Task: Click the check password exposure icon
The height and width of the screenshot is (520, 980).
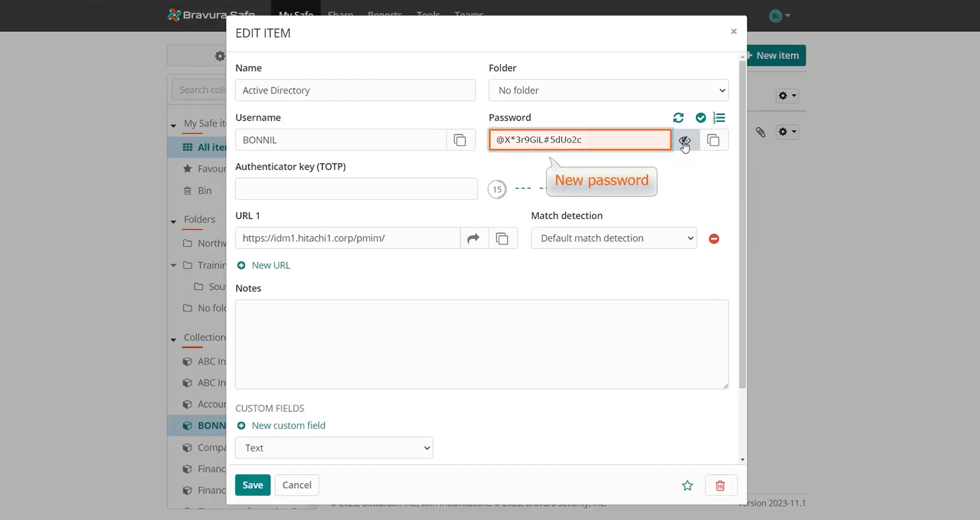Action: click(x=700, y=118)
